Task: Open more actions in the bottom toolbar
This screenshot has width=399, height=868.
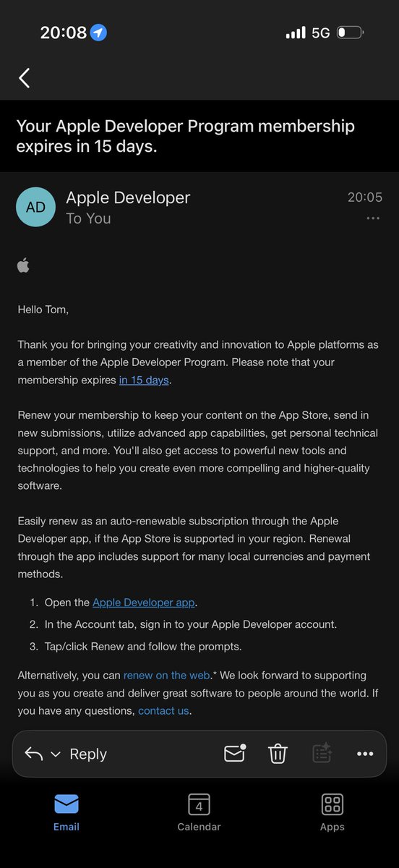Action: coord(365,754)
